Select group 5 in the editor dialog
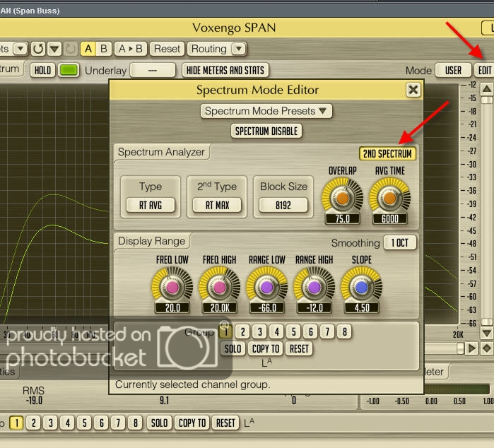 pos(293,331)
